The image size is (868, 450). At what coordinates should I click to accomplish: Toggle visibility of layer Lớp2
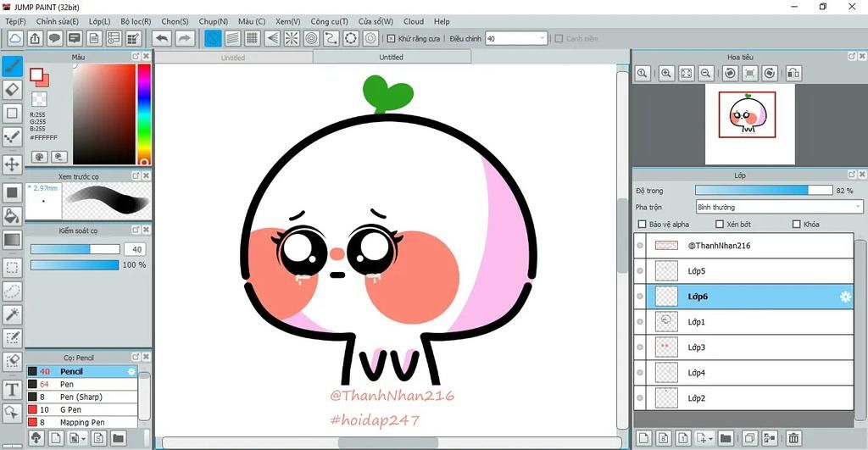click(641, 398)
